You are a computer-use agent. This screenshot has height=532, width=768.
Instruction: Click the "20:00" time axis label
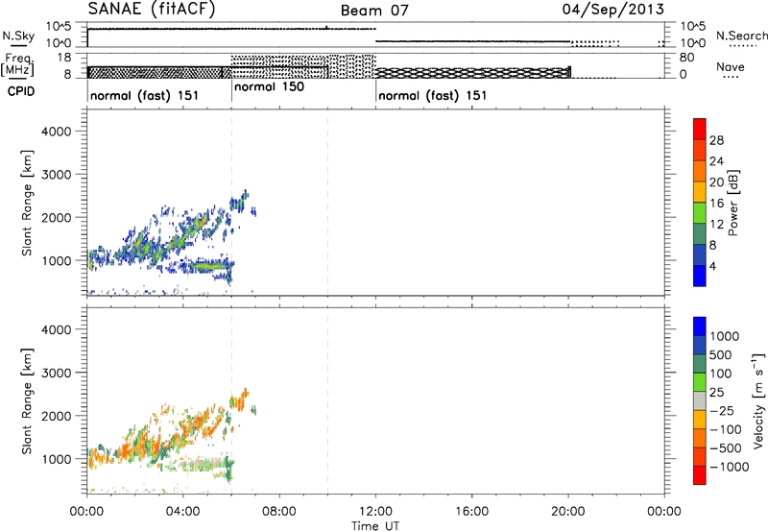567,512
